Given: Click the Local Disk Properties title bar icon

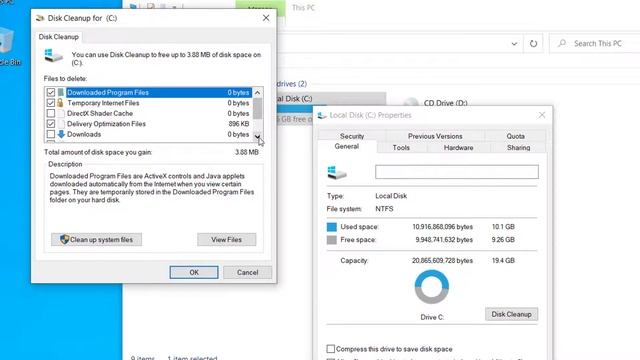Looking at the screenshot, I should tap(322, 115).
